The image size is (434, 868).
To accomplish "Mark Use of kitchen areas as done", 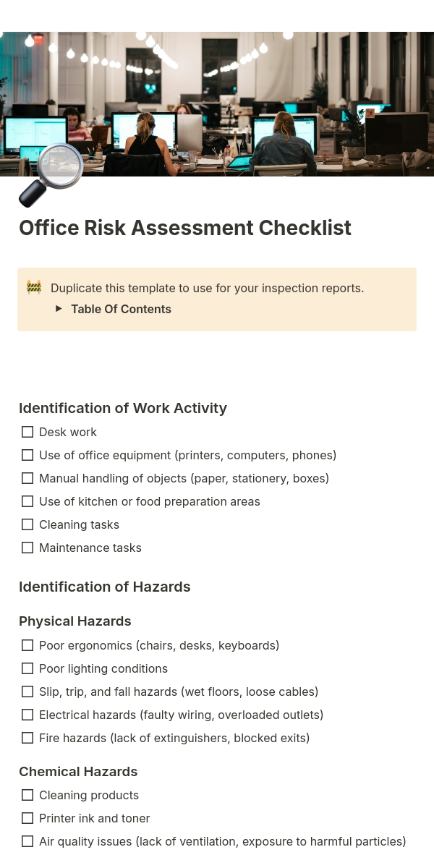I will pos(27,501).
